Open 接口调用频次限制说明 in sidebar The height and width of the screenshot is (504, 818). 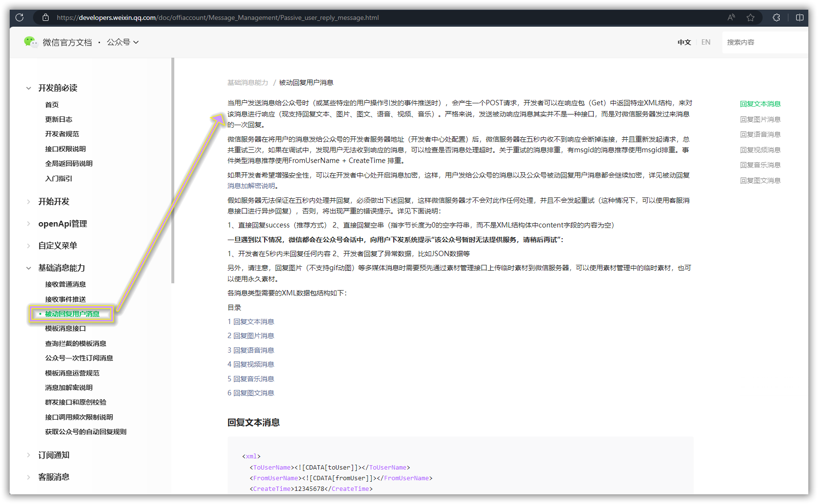pyautogui.click(x=79, y=417)
